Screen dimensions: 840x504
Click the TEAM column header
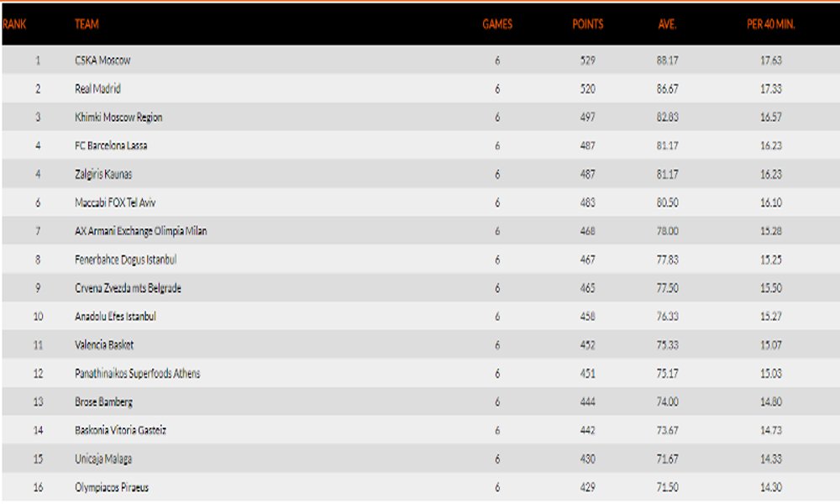coord(87,24)
